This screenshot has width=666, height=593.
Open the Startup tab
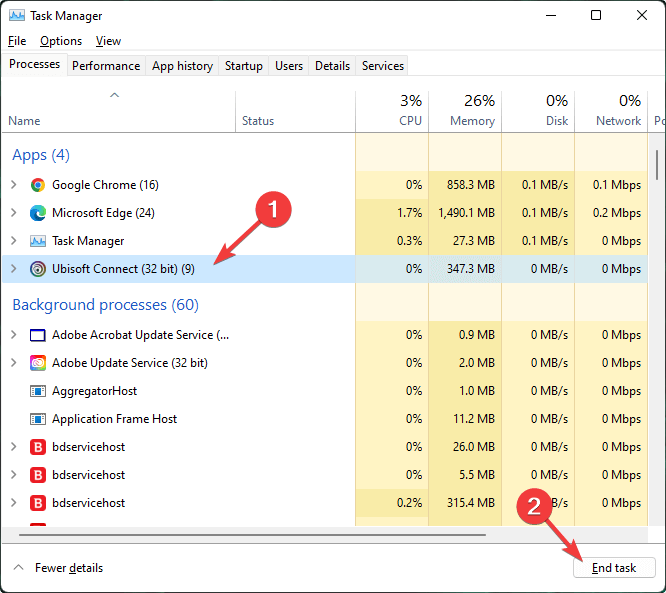click(244, 66)
